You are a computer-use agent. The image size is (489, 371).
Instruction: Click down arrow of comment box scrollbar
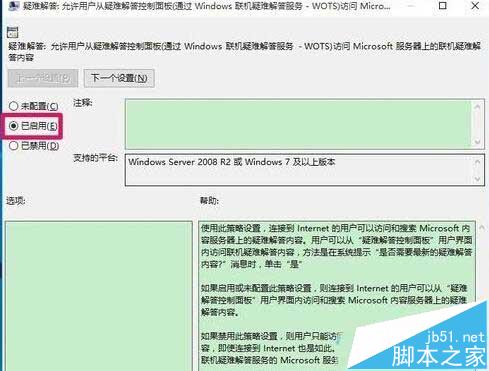coord(478,142)
